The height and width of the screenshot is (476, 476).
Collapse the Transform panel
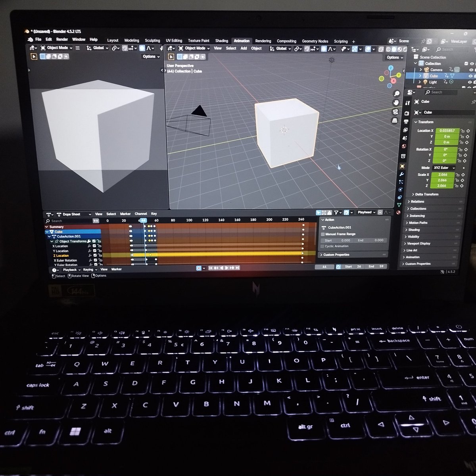pyautogui.click(x=426, y=122)
